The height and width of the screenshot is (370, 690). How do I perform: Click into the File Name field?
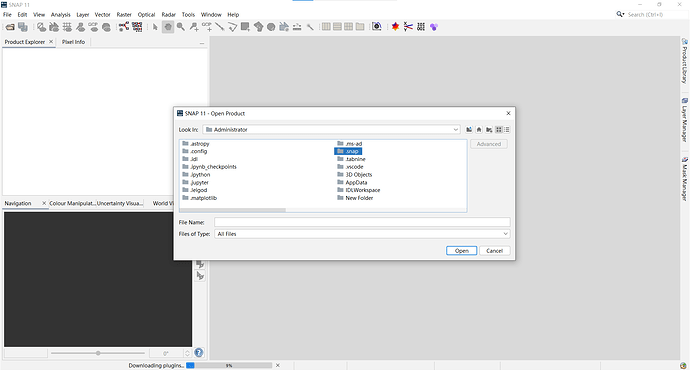362,222
